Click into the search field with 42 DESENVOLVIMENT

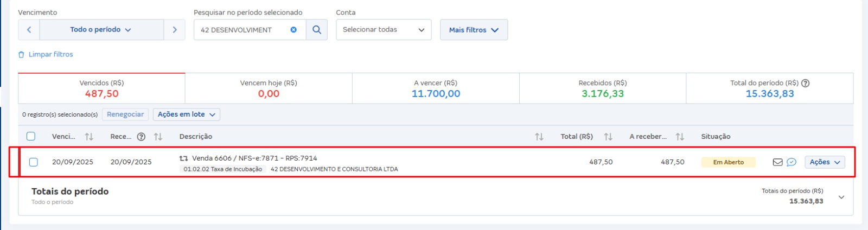241,30
